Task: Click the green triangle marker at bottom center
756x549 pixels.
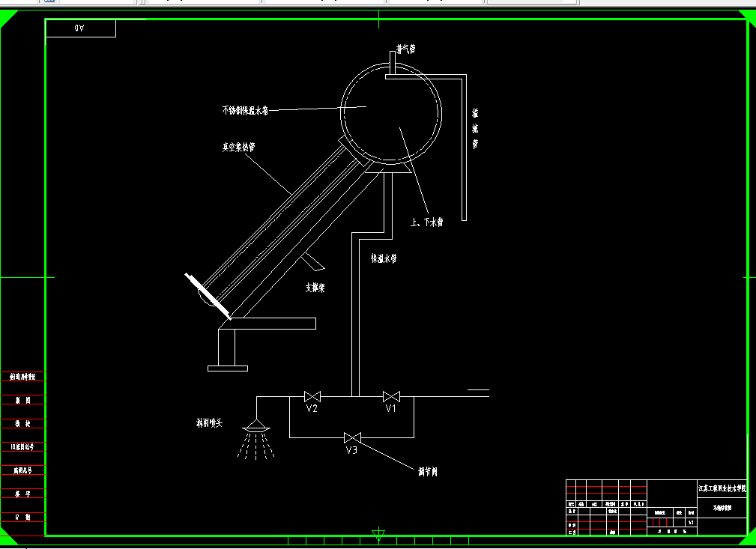Action: [378, 534]
